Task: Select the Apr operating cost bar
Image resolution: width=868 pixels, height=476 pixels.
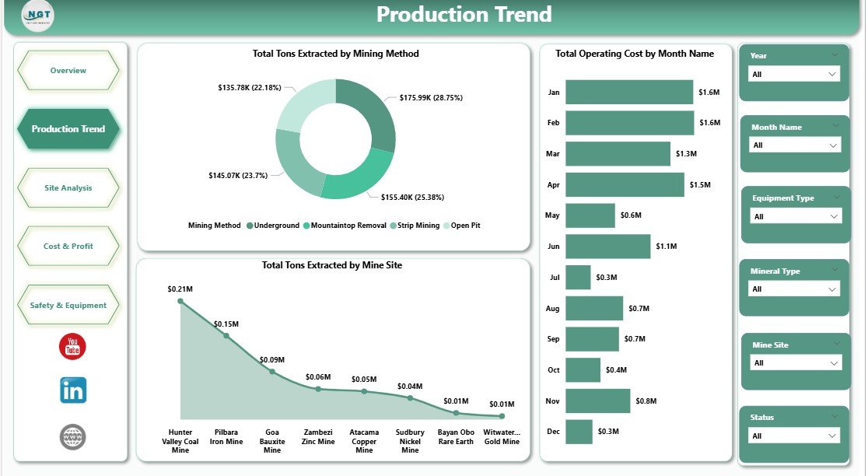Action: coord(625,184)
